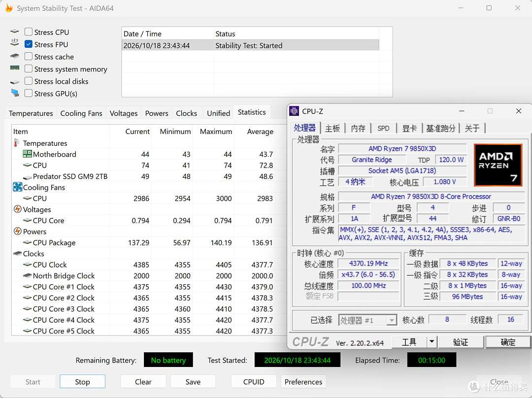532x398 pixels.
Task: Click the lightning icon next to Powers
Action: click(x=17, y=231)
